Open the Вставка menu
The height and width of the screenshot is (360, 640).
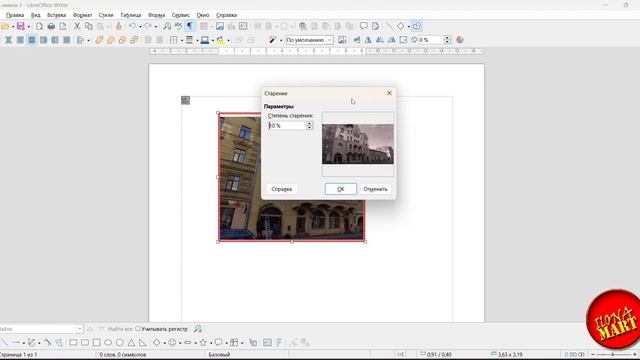coord(56,15)
